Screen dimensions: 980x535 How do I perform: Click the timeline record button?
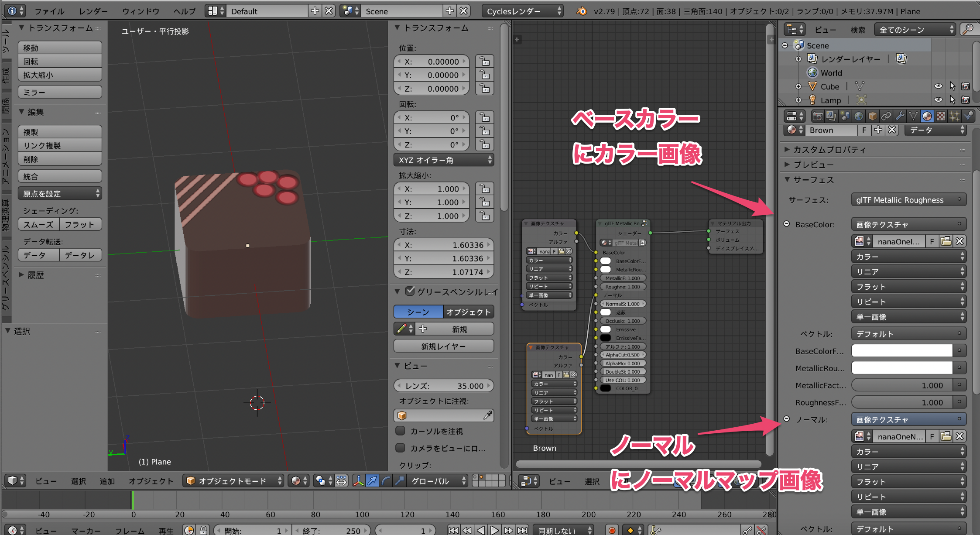[x=612, y=530]
